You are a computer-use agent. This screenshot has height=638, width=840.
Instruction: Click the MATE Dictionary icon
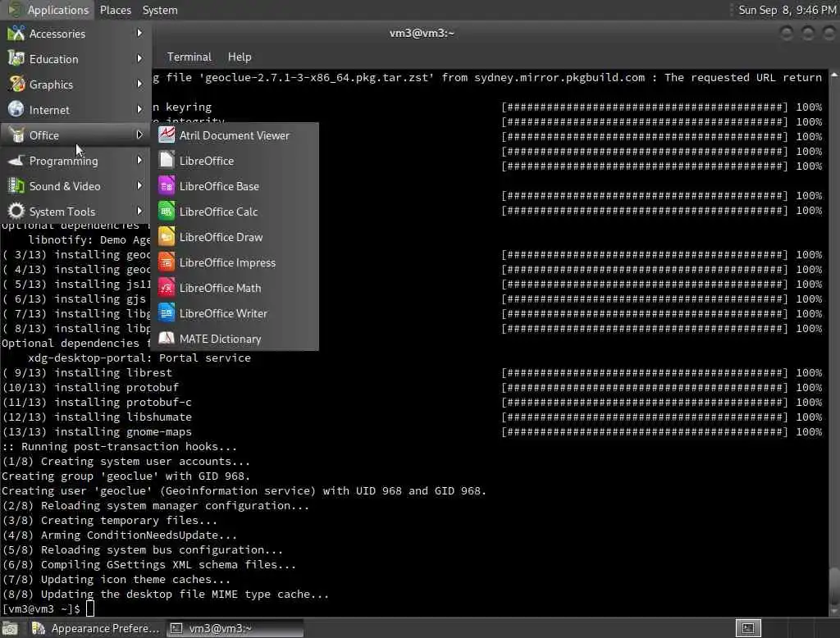(x=167, y=339)
